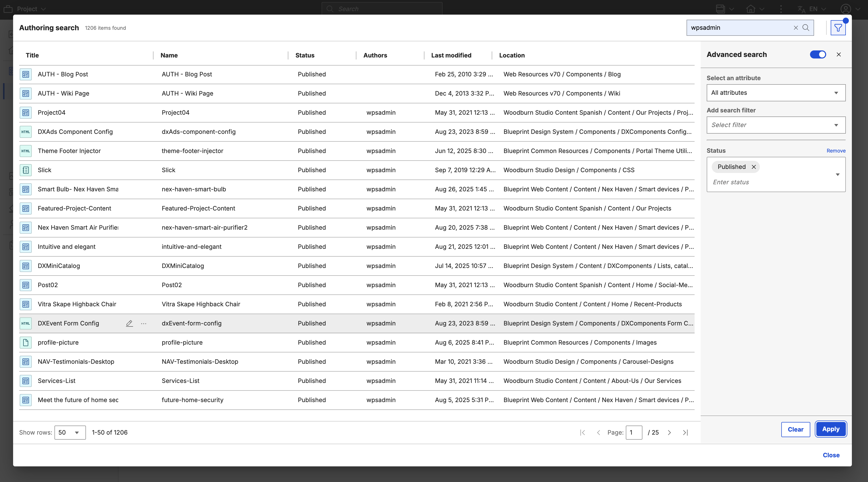Click the HTML icon of Theme Footer Injector
Image resolution: width=868 pixels, height=482 pixels.
(x=26, y=151)
